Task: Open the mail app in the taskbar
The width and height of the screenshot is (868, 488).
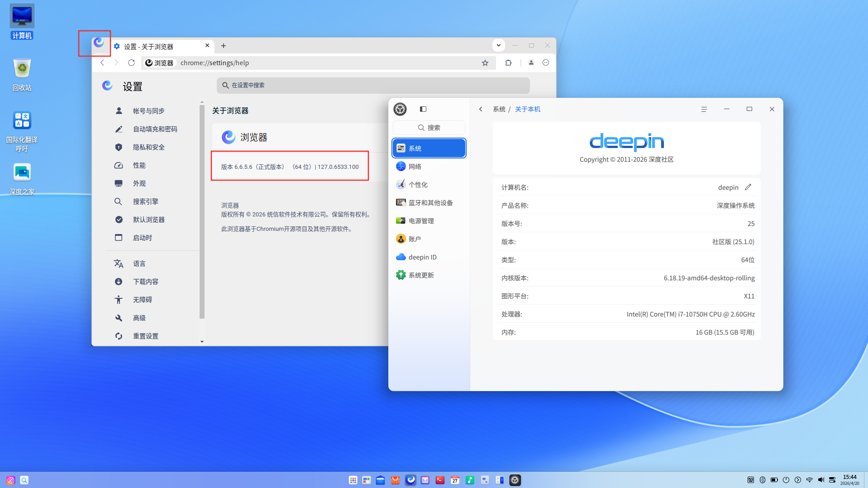Action: [x=425, y=480]
